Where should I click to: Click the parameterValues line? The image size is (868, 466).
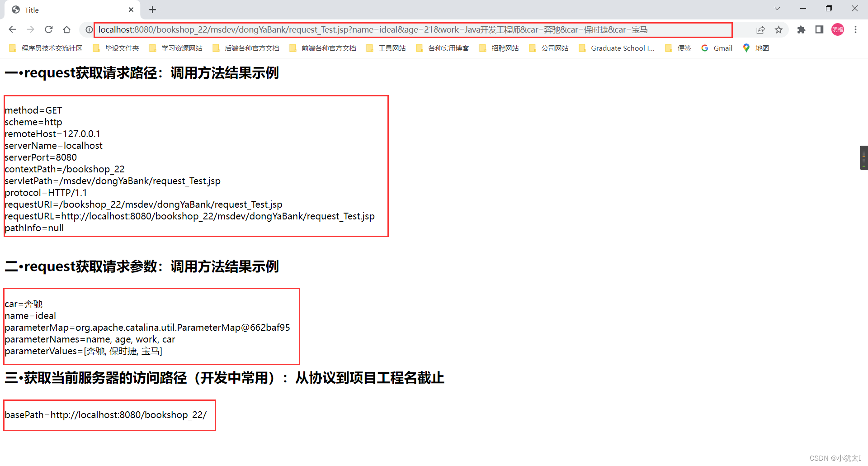(83, 351)
